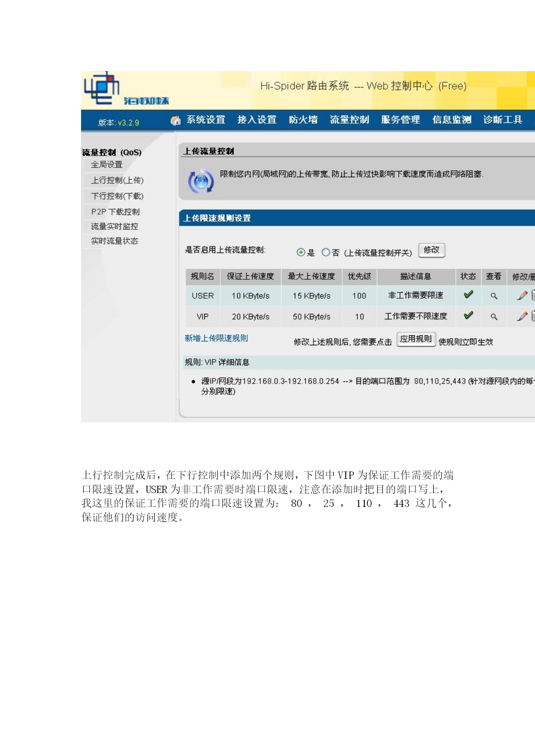The width and height of the screenshot is (535, 756).
Task: Open 下行控制(下载) in sidebar
Action: tap(117, 196)
